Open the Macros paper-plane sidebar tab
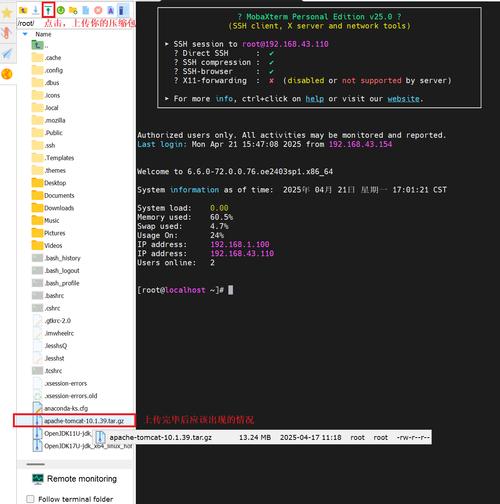The height and width of the screenshot is (504, 500). click(7, 54)
